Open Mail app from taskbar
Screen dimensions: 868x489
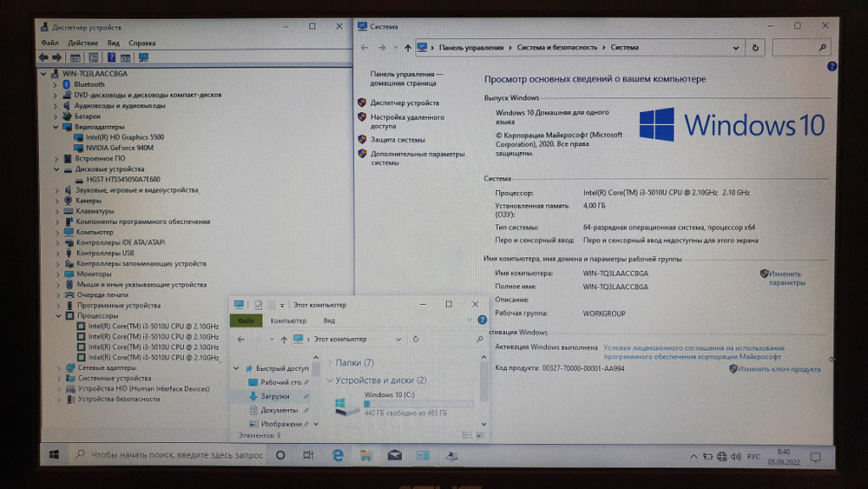pos(395,455)
